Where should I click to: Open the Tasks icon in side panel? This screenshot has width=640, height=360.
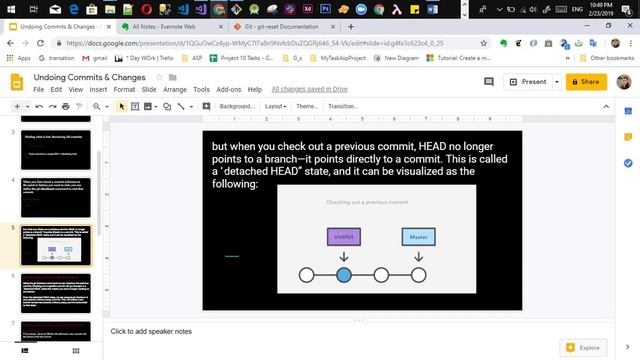click(628, 163)
